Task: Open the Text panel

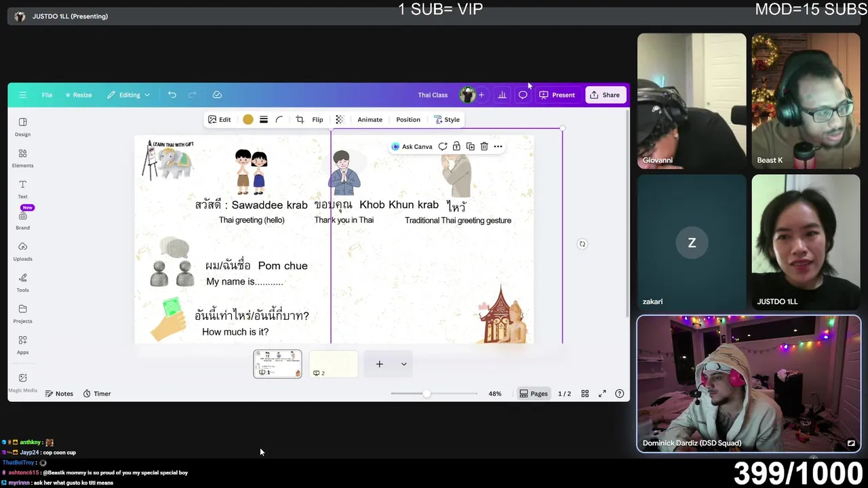Action: click(x=22, y=189)
